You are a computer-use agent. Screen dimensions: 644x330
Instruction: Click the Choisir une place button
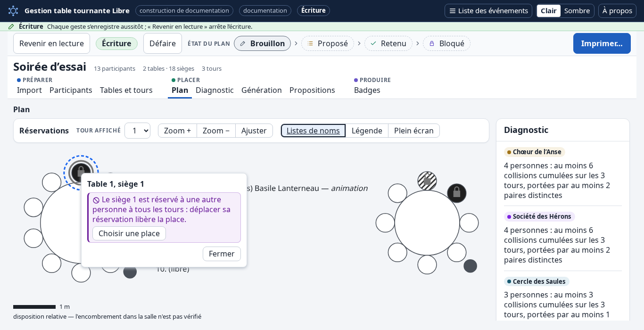tap(129, 233)
